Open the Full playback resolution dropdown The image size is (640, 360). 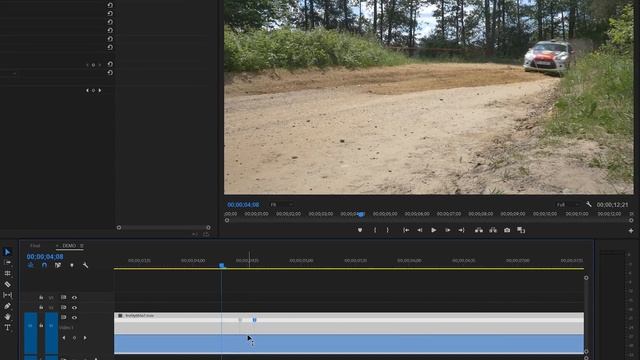click(x=568, y=204)
